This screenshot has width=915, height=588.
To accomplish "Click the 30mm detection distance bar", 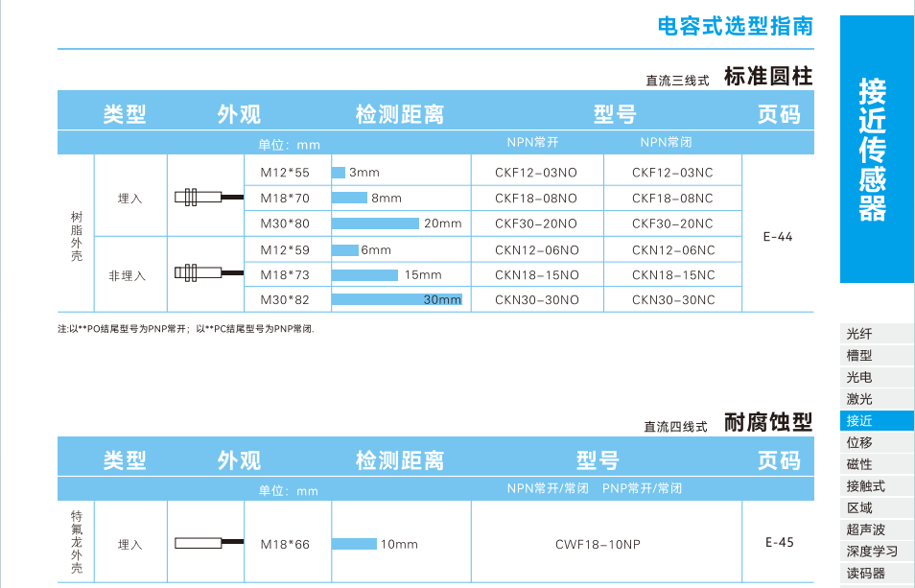I will tap(396, 300).
